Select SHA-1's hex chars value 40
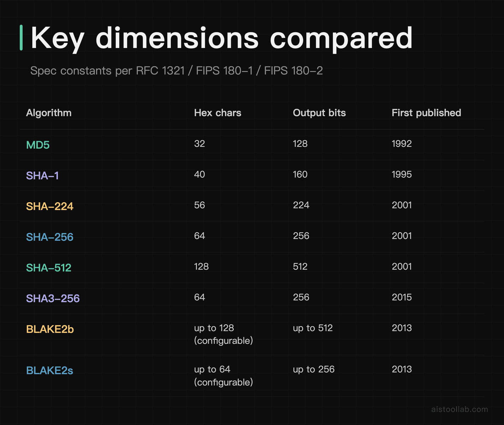Viewport: 504px width, 425px height. (x=199, y=174)
